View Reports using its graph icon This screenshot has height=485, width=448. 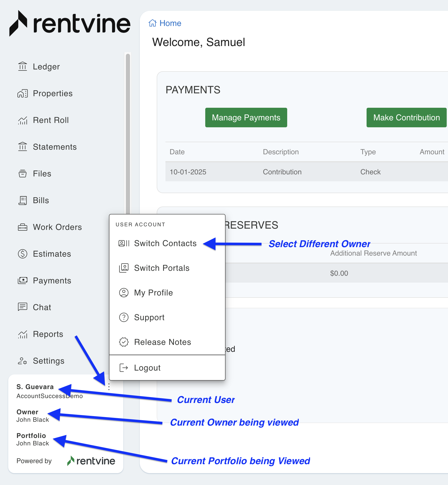pos(23,334)
